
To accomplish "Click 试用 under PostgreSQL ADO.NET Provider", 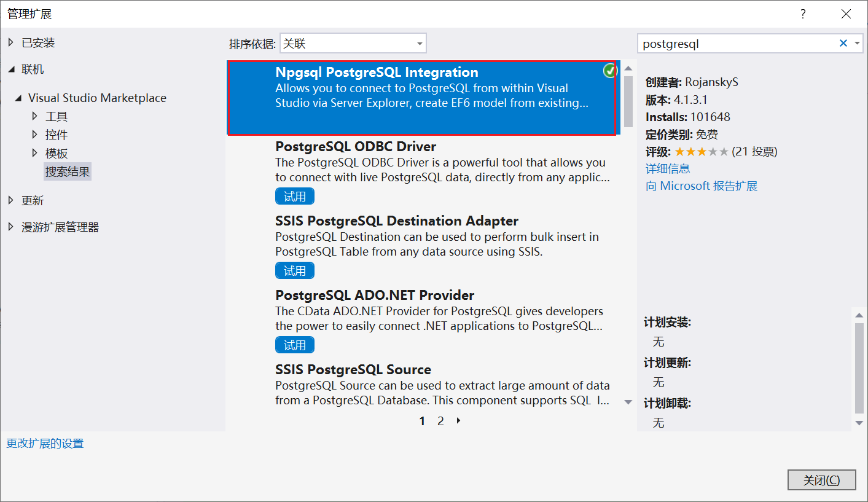I will [x=295, y=345].
